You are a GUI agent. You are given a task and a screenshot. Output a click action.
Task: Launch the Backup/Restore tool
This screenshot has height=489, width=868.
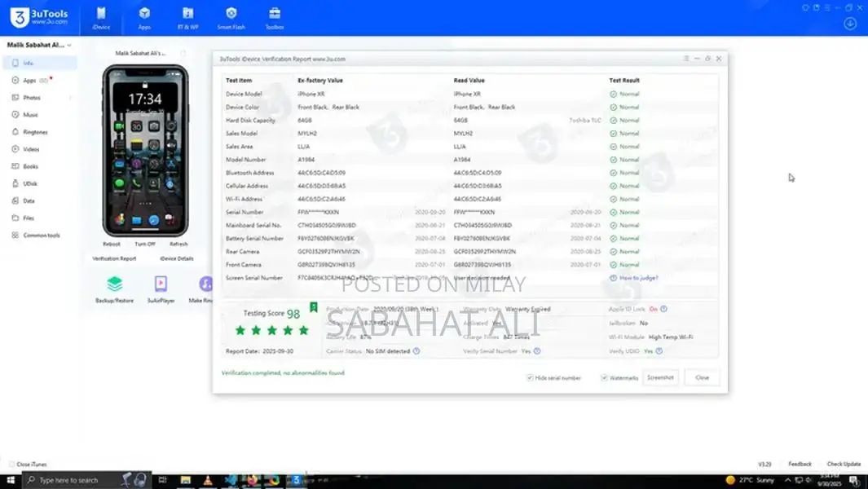[114, 289]
